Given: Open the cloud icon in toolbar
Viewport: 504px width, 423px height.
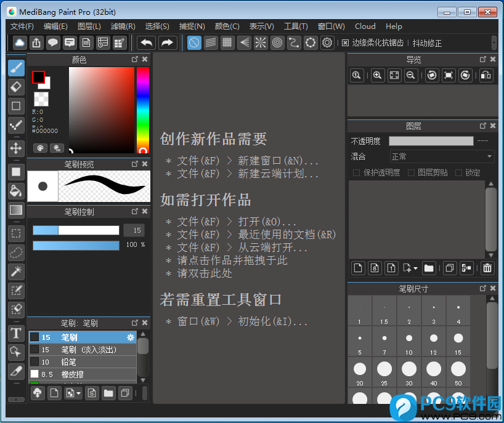Looking at the screenshot, I should click(20, 42).
